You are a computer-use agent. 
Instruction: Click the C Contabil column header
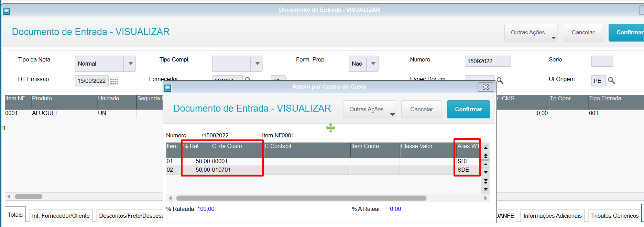tap(307, 150)
